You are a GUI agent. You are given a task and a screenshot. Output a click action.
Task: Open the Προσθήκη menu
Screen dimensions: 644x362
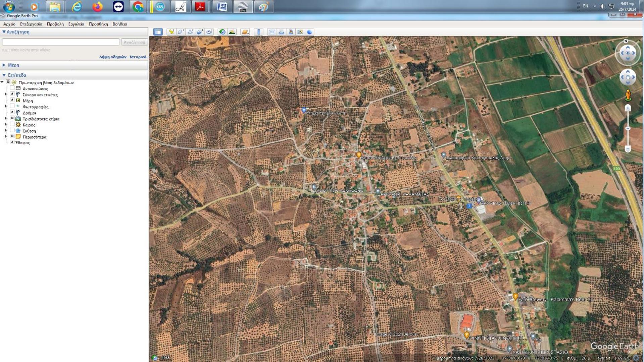[98, 24]
